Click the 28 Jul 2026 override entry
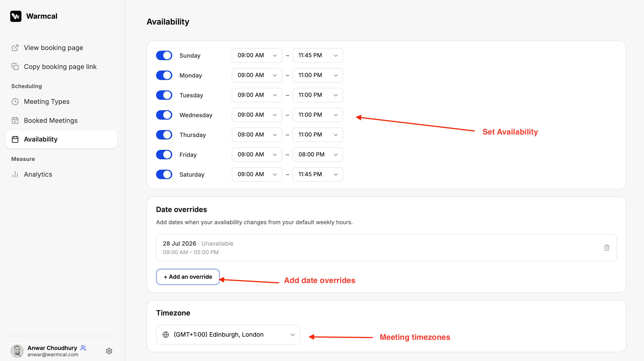 tap(386, 248)
